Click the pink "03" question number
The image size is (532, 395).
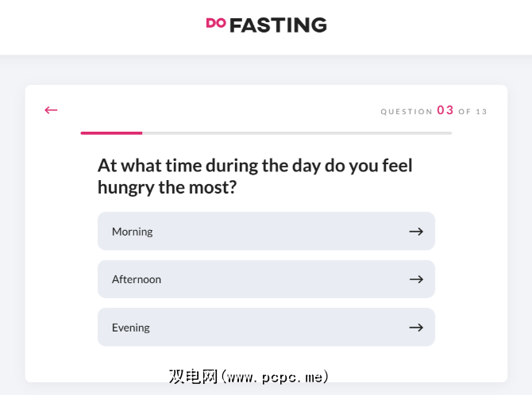[445, 110]
